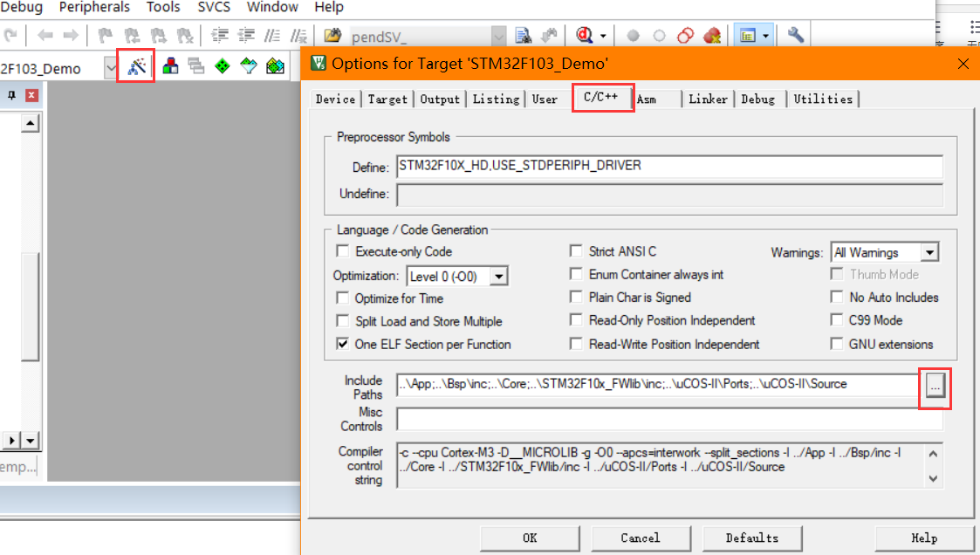Restore settings using the Defaults button
The image size is (980, 555).
point(752,538)
